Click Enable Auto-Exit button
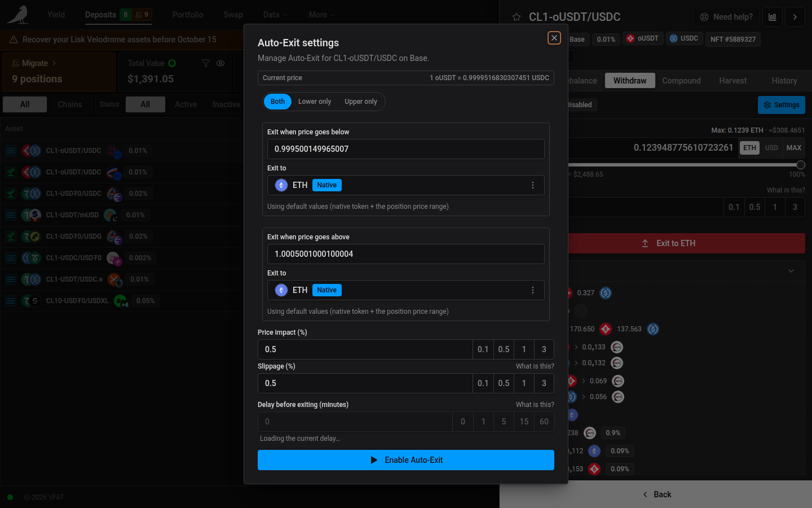 tap(406, 460)
